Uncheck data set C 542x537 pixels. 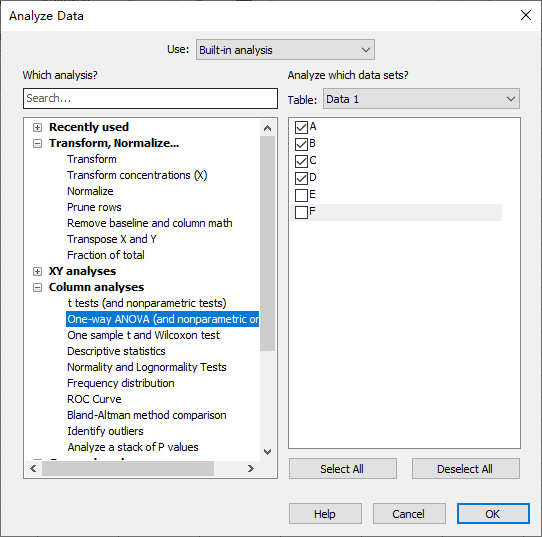click(301, 161)
